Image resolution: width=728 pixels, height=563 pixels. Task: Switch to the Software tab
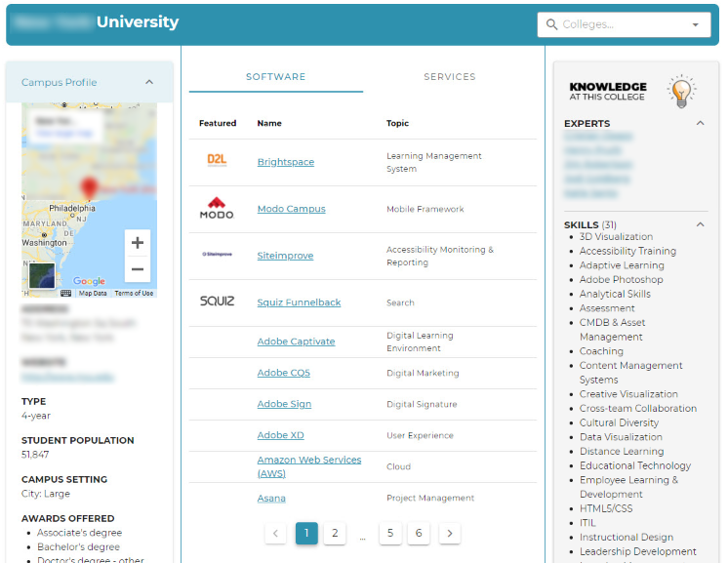[276, 76]
